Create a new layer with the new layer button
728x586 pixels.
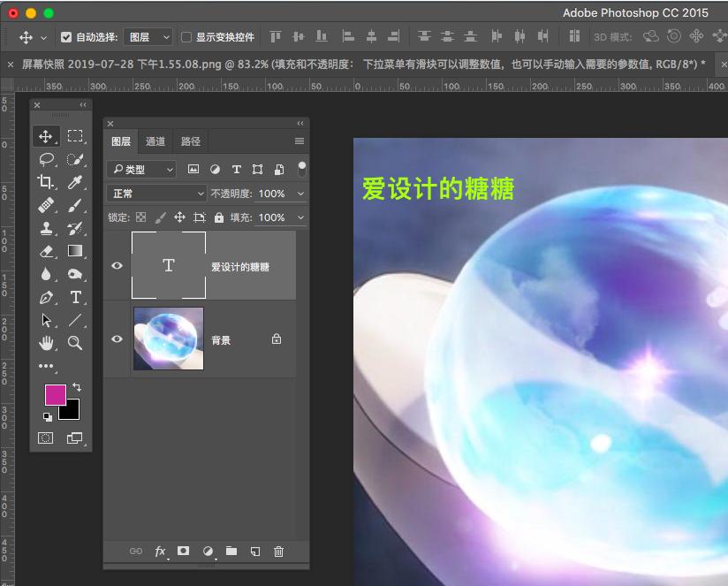pos(254,551)
